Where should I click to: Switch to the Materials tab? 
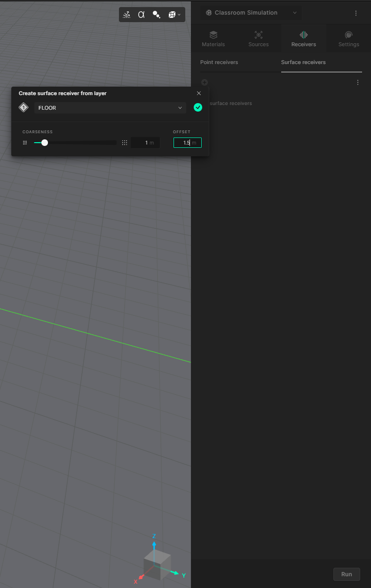[213, 39]
